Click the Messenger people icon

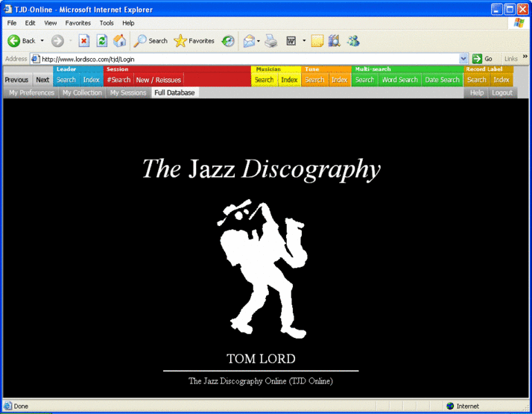(353, 41)
